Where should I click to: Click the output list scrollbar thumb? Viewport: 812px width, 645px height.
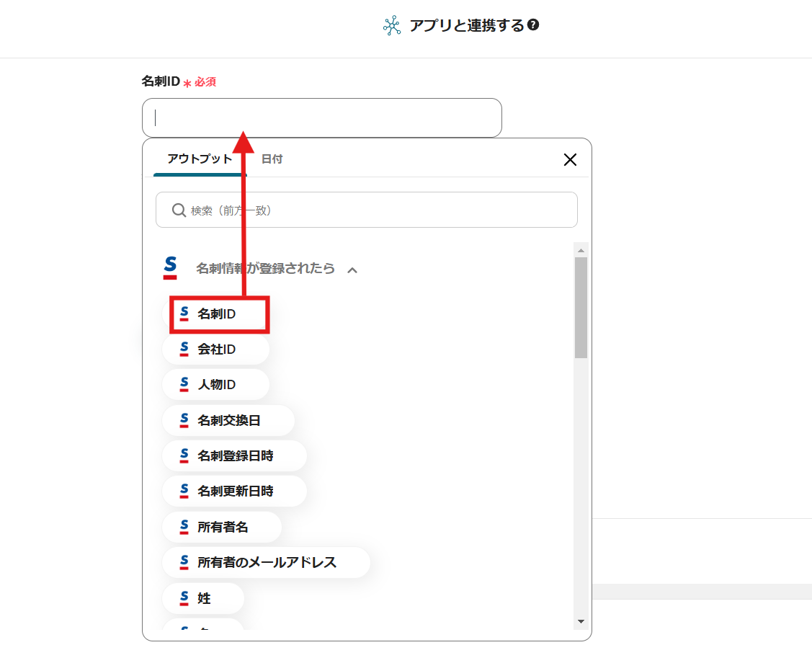coord(581,308)
